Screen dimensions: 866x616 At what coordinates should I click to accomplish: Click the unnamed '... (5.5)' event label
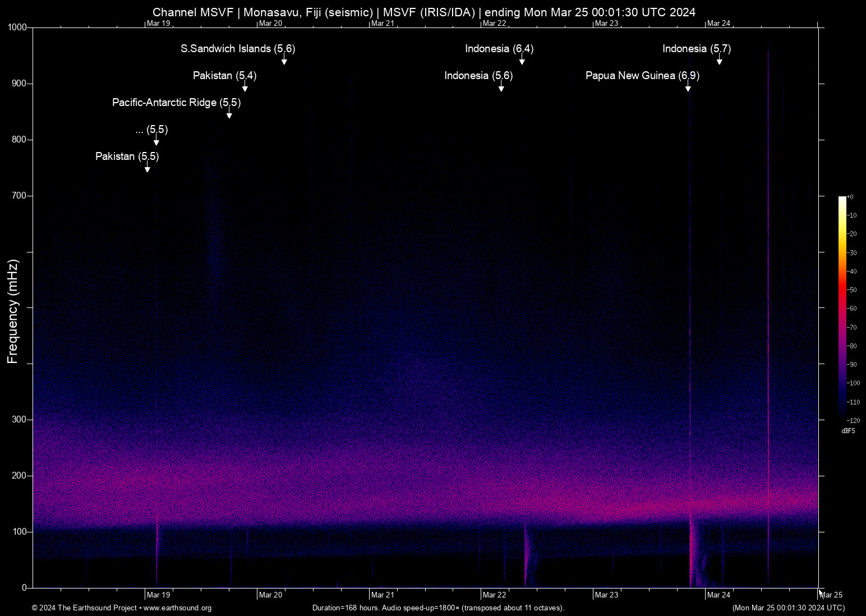pos(151,130)
